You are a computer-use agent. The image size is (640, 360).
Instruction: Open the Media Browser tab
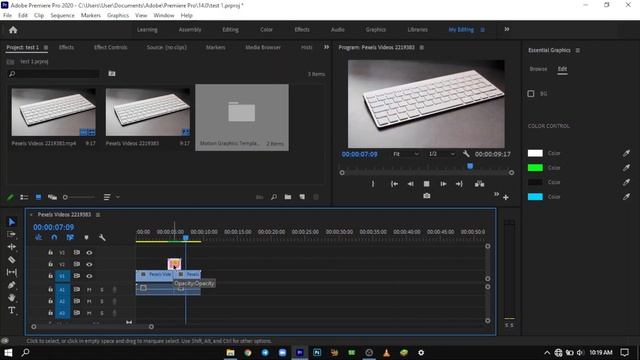[263, 47]
